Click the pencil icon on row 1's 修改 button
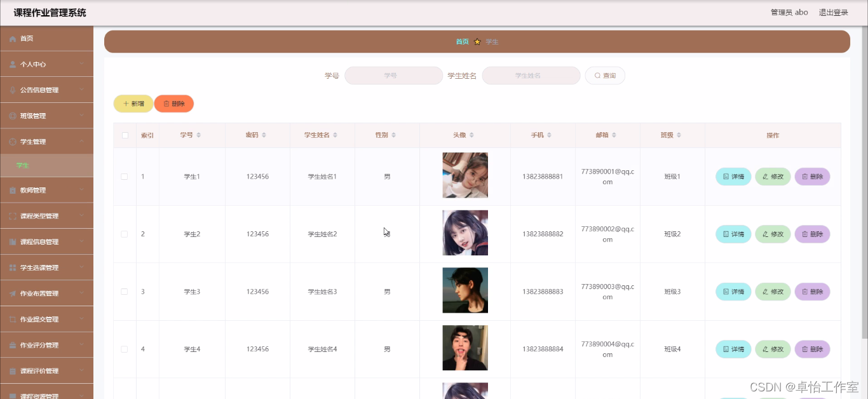The height and width of the screenshot is (399, 868). pos(766,176)
